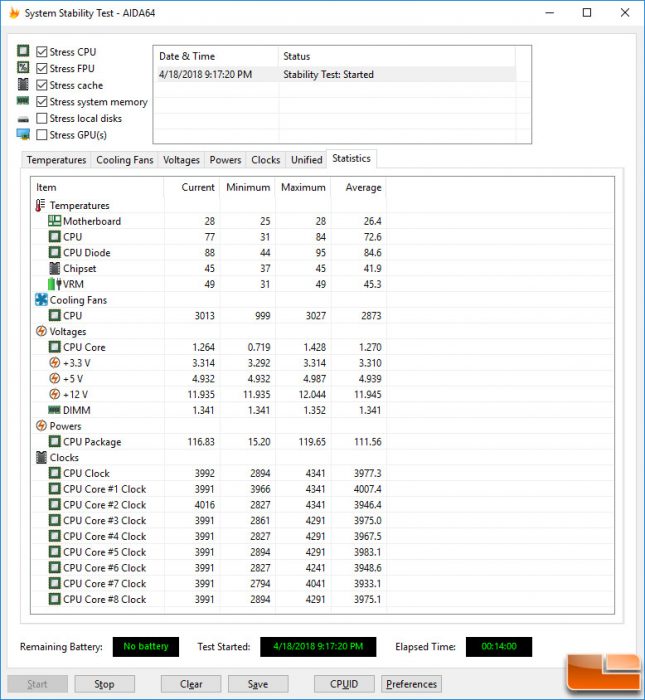Click the Clocks group chip icon
Image resolution: width=645 pixels, height=700 pixels.
[41, 457]
